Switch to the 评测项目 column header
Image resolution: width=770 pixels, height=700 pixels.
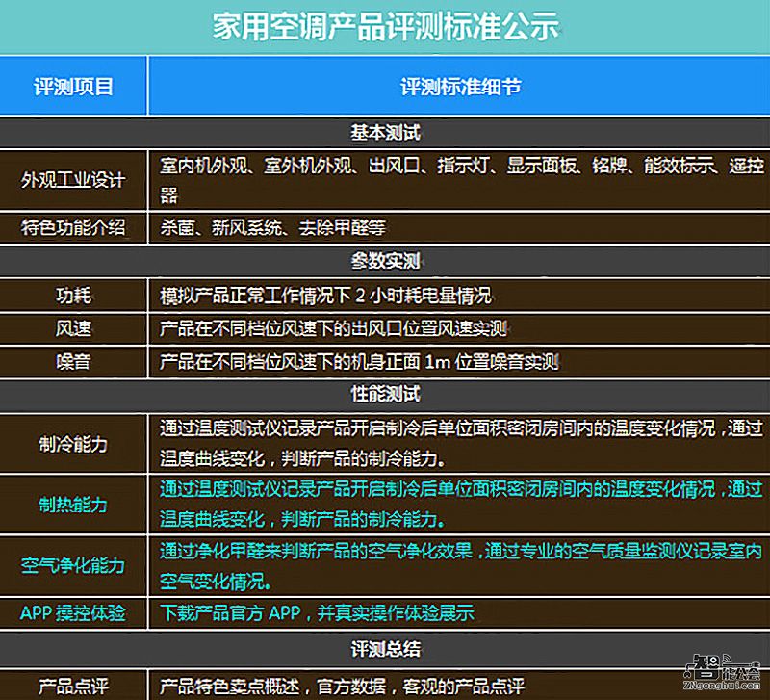[x=72, y=86]
